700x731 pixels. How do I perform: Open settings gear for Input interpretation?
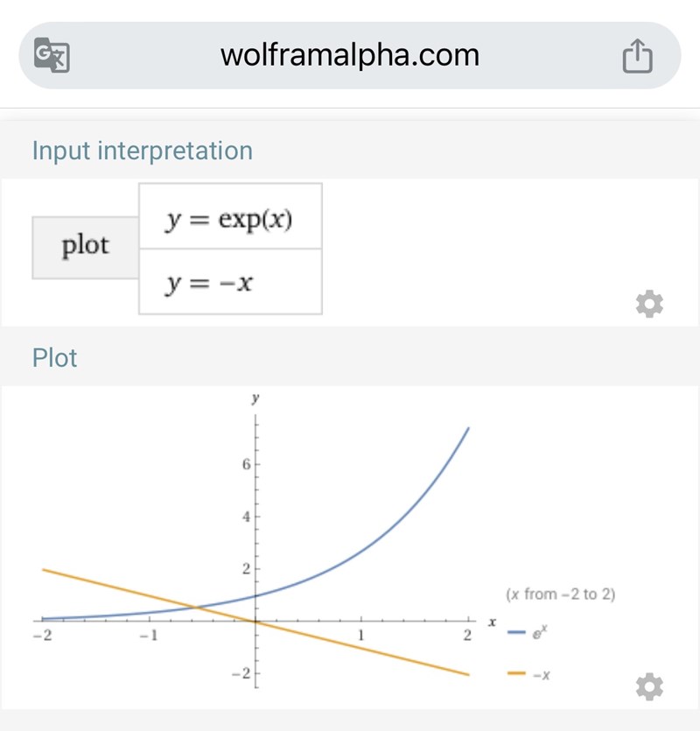pyautogui.click(x=648, y=305)
